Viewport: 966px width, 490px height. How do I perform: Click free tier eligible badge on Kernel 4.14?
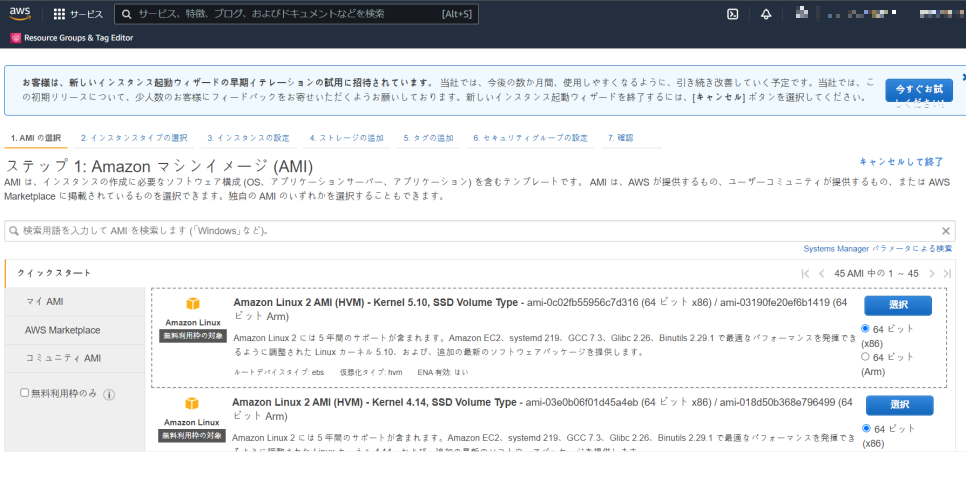point(192,436)
